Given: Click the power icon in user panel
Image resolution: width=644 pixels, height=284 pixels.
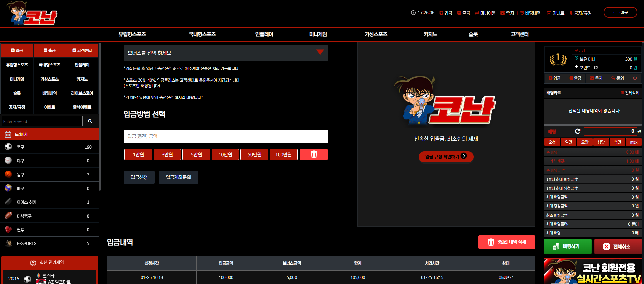Looking at the screenshot, I should coord(635,78).
